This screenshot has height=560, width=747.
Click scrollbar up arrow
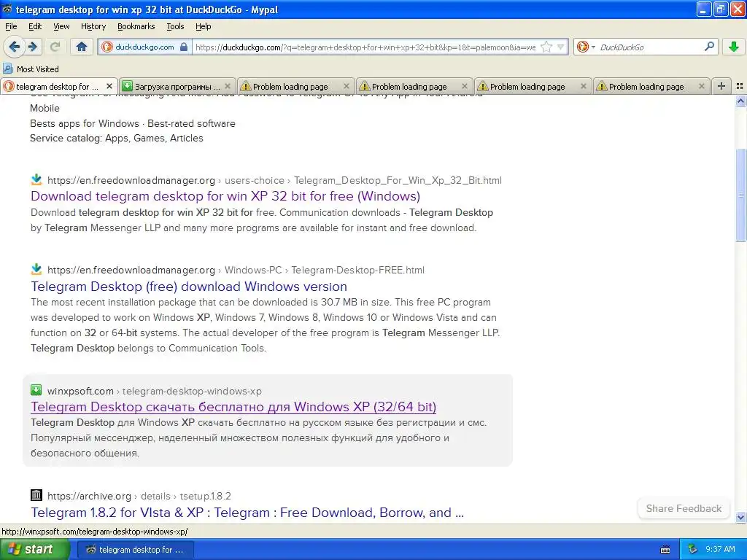pyautogui.click(x=740, y=101)
